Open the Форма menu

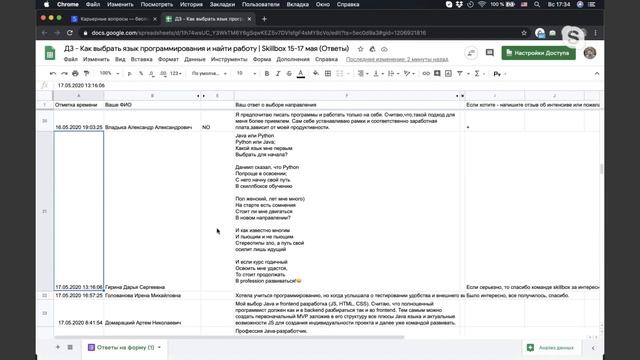pyautogui.click(x=262, y=60)
